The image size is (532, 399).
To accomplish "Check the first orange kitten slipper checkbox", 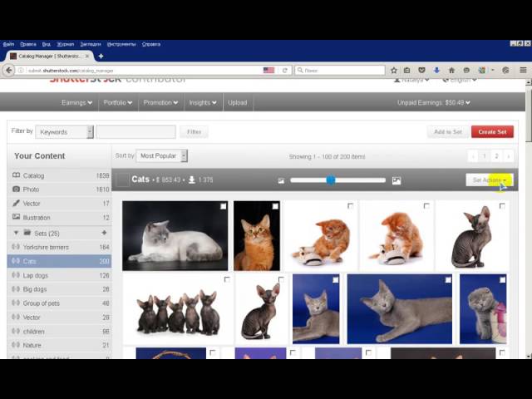I will point(351,206).
